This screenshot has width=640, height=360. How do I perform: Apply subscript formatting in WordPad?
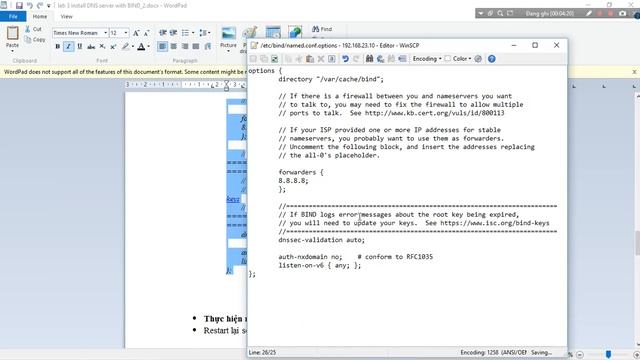tap(102, 47)
